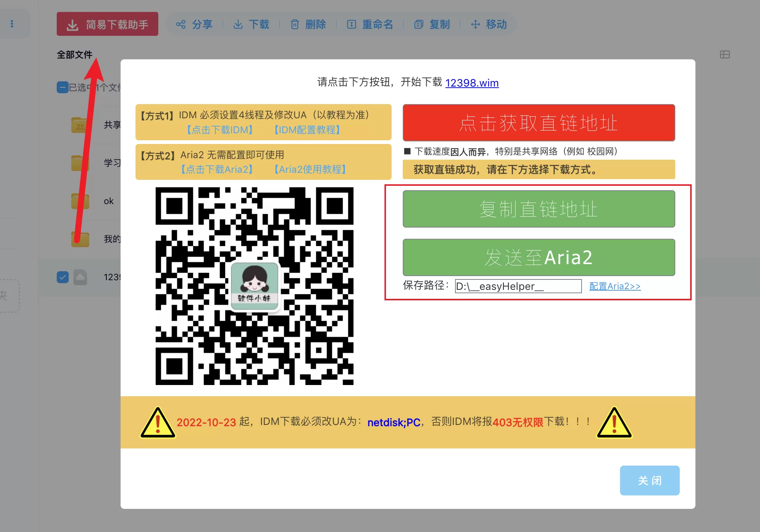Open the grid view layout icon

[725, 54]
